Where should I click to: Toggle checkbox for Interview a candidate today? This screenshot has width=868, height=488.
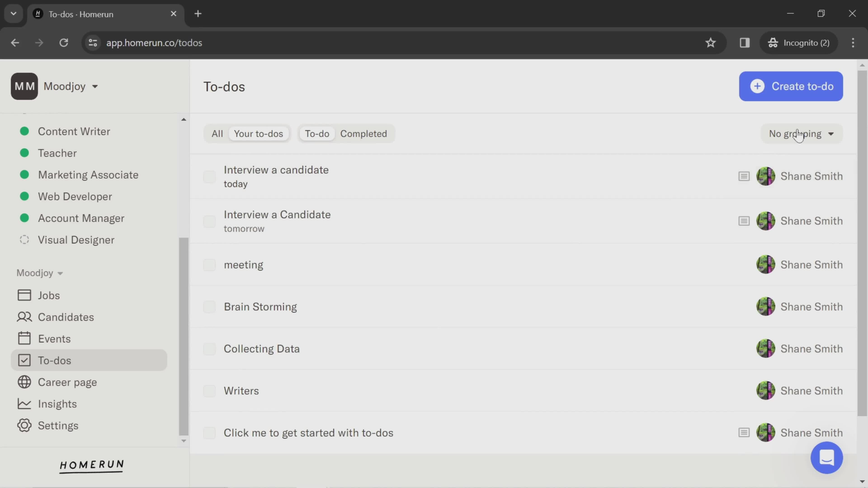tap(210, 176)
